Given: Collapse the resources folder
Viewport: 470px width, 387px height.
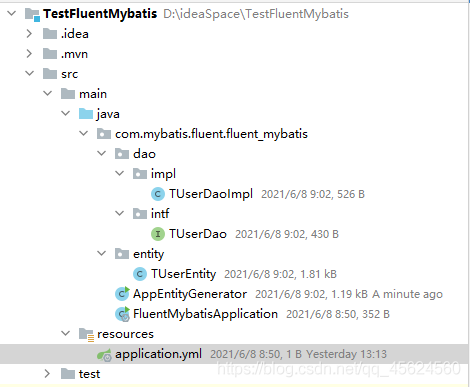Looking at the screenshot, I should pos(66,333).
